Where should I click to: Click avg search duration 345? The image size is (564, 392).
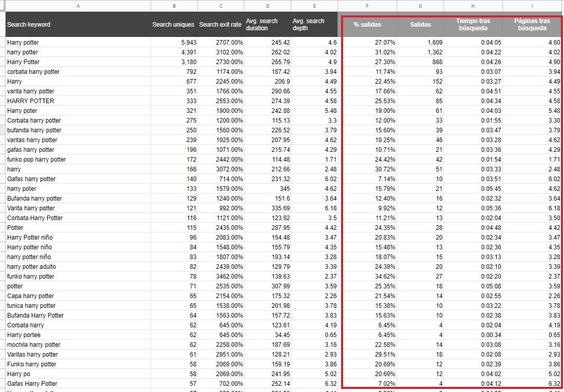tap(268, 188)
